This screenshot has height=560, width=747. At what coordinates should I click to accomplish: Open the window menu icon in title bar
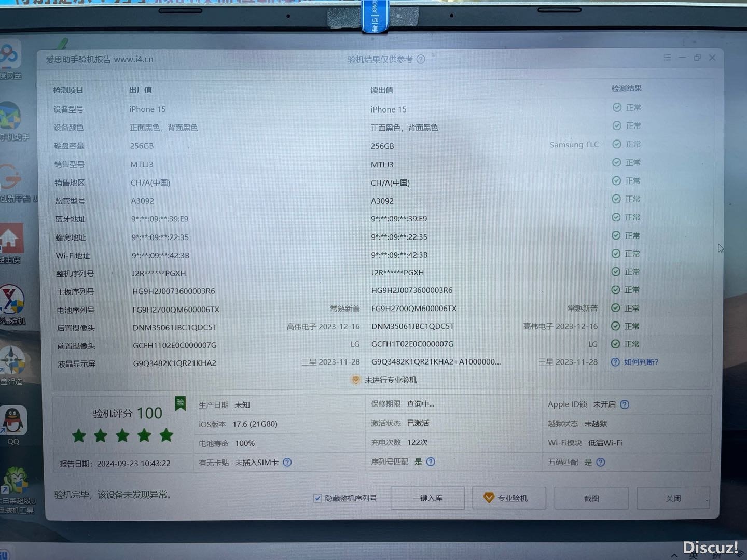[x=667, y=58]
